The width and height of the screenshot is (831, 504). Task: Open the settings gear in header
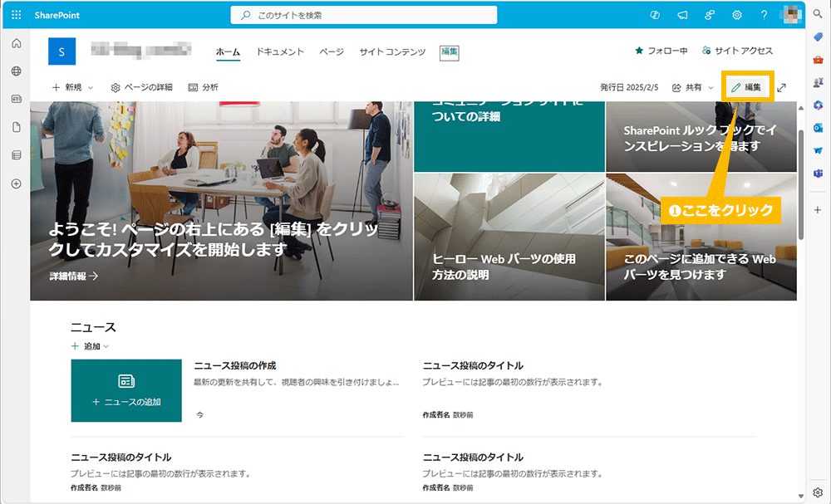click(736, 15)
